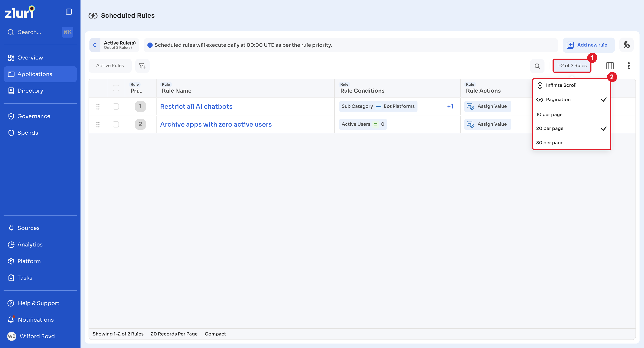Click the drag handle for Restrict all AI chatbots
Screen dimensions: 644x348
pos(98,107)
